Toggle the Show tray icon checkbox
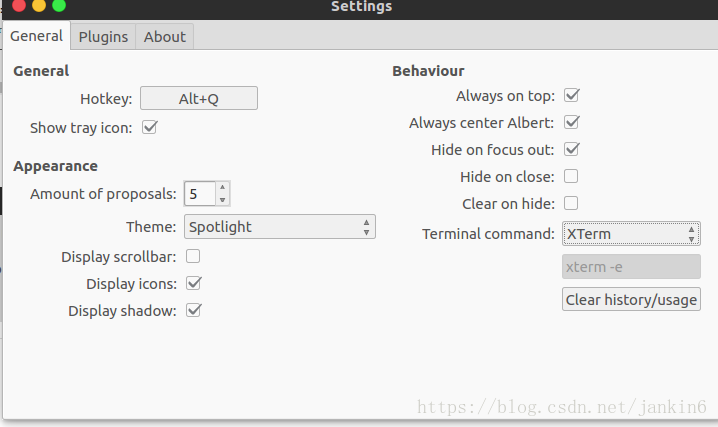 point(150,127)
